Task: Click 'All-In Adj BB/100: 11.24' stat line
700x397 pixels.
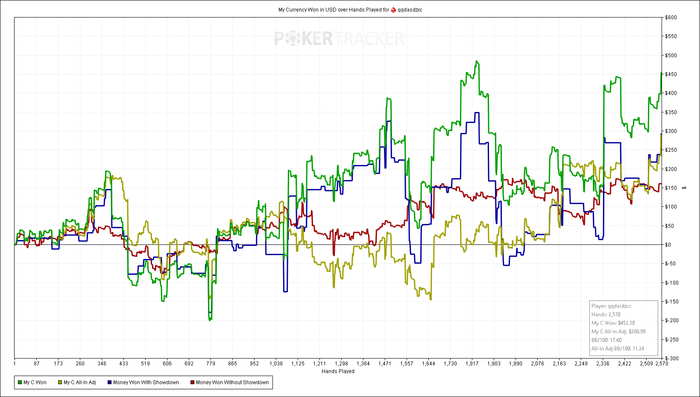Action: tap(617, 348)
